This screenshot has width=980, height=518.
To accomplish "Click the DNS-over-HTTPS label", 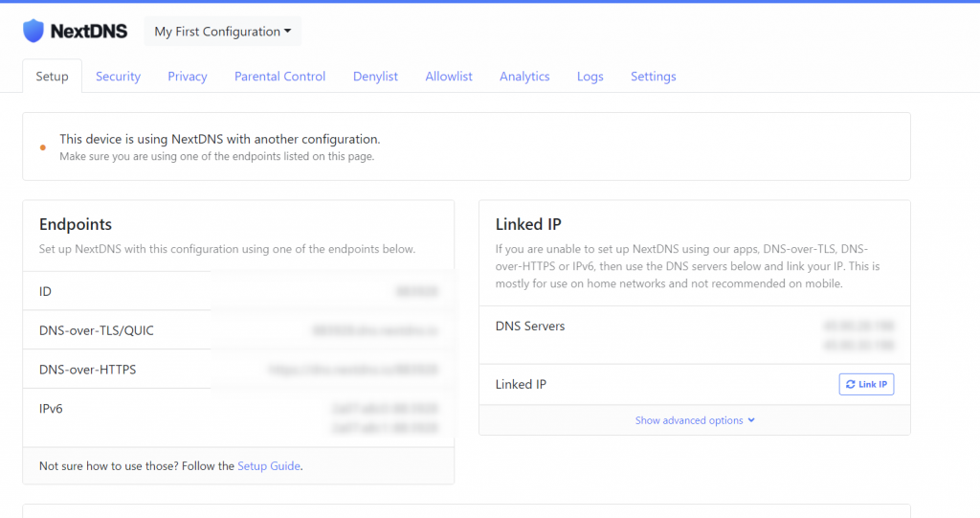I will tap(87, 370).
